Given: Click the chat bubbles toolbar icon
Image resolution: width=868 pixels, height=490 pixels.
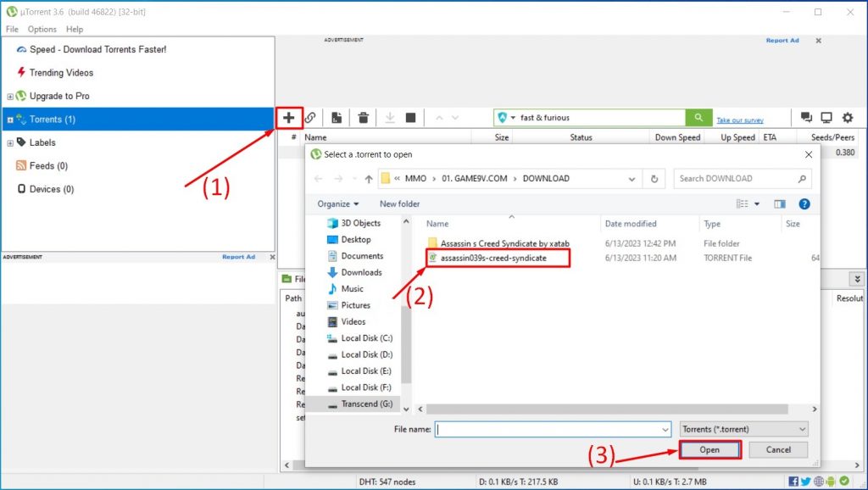Looking at the screenshot, I should pyautogui.click(x=806, y=117).
